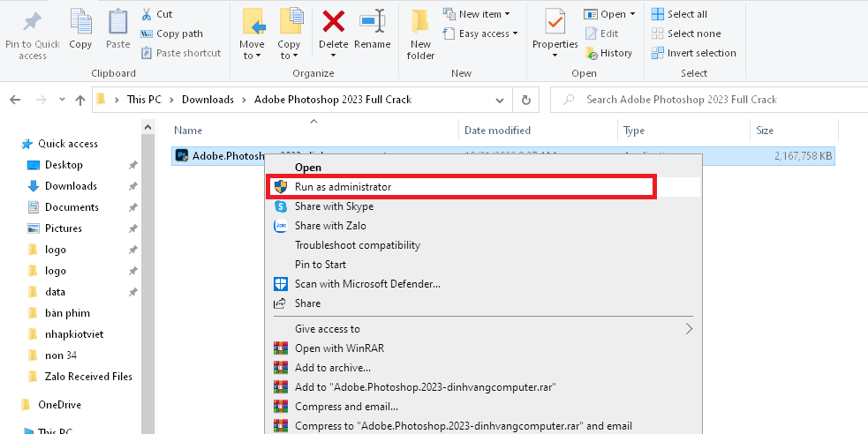Screen dimensions: 868x434
Task: Select the Cut scissors command
Action: tap(156, 14)
